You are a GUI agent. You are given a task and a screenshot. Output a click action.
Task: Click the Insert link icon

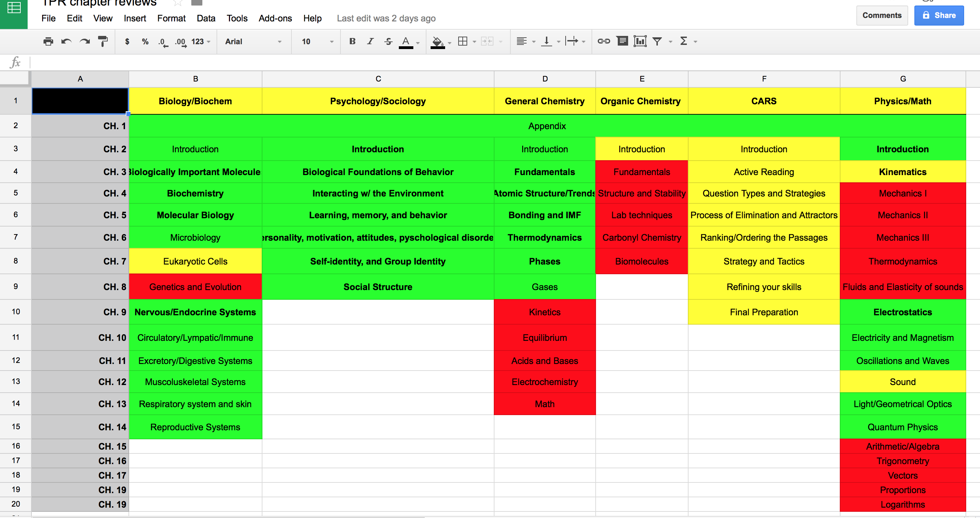pyautogui.click(x=603, y=41)
